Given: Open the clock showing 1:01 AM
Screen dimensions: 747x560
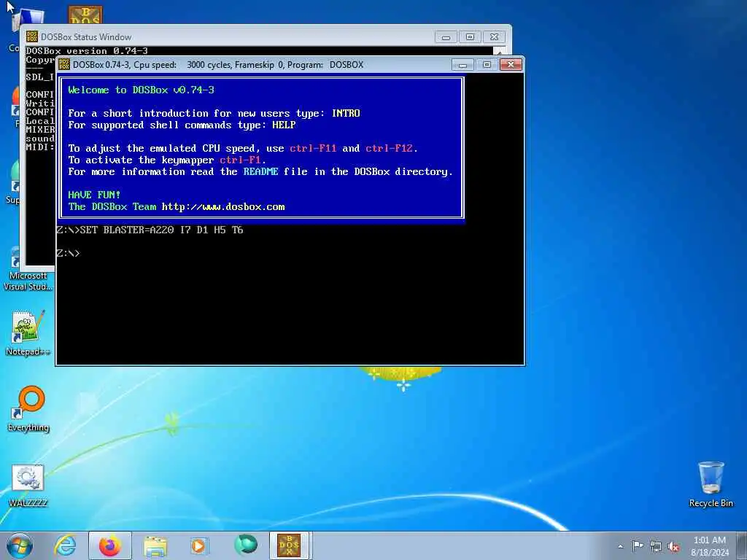Looking at the screenshot, I should (710, 546).
